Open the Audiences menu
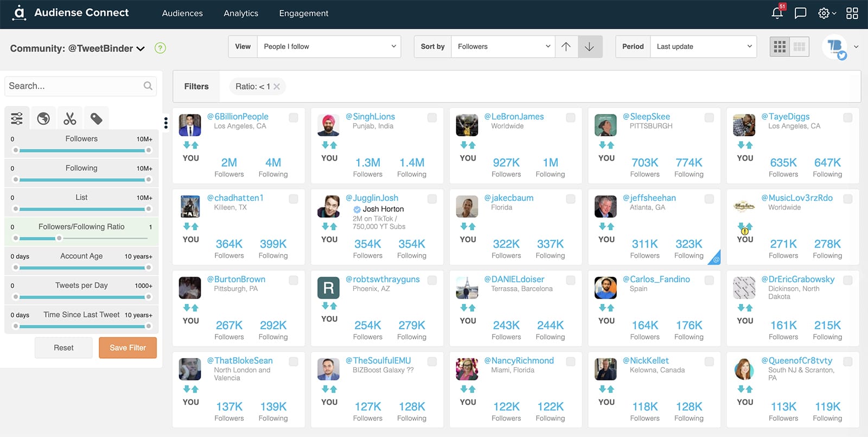The height and width of the screenshot is (437, 868). [x=182, y=13]
